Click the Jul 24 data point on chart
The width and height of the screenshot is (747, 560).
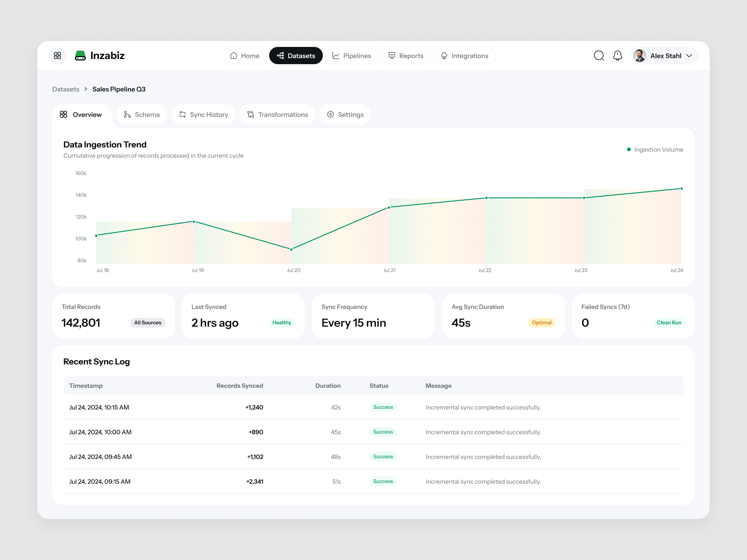click(x=681, y=189)
